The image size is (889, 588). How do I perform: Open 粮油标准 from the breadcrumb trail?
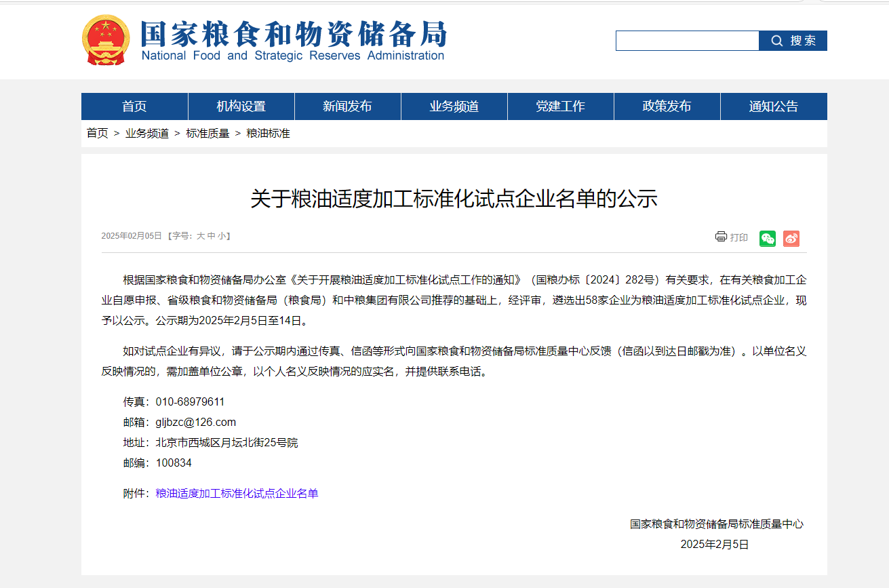(267, 134)
